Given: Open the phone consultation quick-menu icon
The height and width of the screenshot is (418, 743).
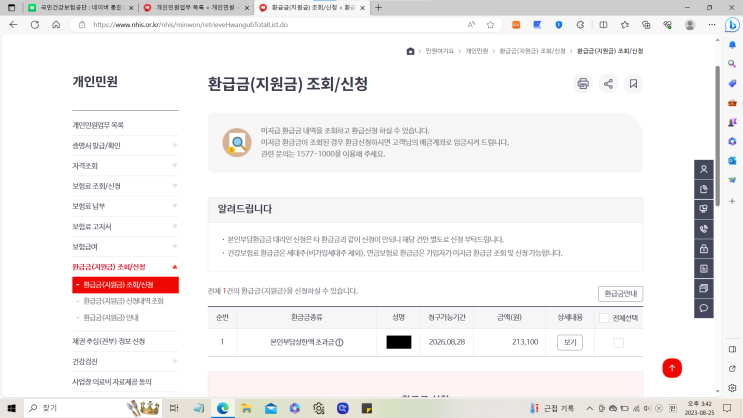Looking at the screenshot, I should pyautogui.click(x=704, y=229).
